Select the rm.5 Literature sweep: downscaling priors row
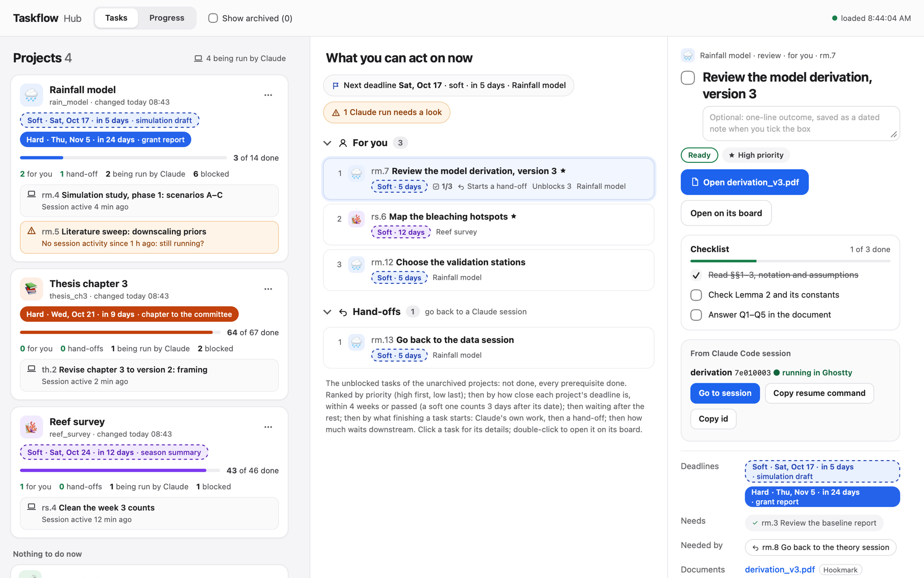The width and height of the screenshot is (924, 578). click(149, 237)
